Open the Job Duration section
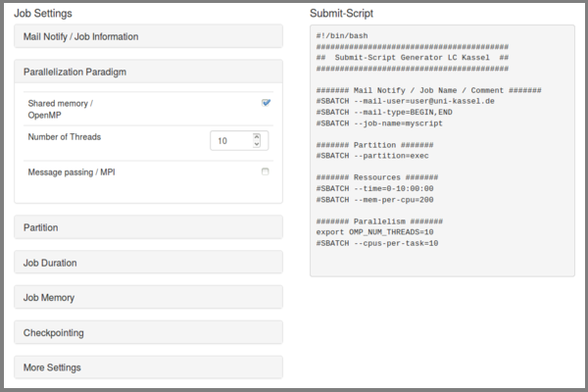Viewport: 588px width, 392px height. [50, 263]
